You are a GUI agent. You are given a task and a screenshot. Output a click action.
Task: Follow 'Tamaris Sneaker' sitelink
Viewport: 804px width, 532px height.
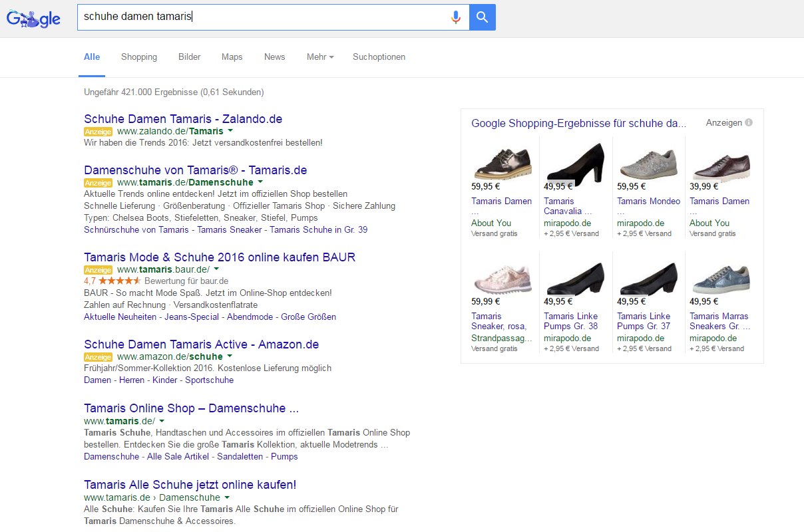(x=230, y=229)
